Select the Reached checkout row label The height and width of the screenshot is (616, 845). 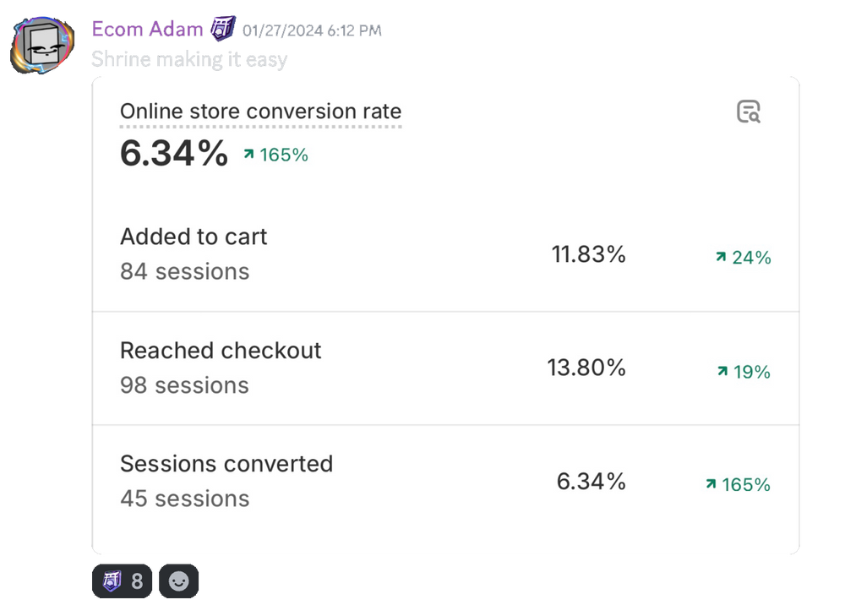point(221,351)
